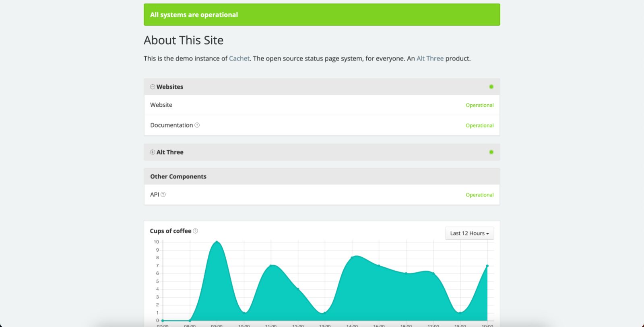Click the All systems are operational banner
The height and width of the screenshot is (327, 644).
[x=322, y=15]
